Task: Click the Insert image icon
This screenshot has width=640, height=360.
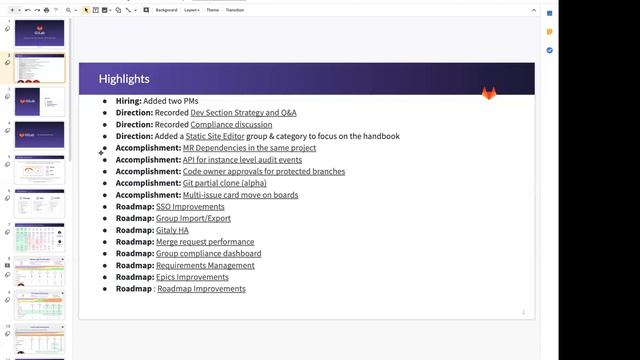Action: coord(105,10)
